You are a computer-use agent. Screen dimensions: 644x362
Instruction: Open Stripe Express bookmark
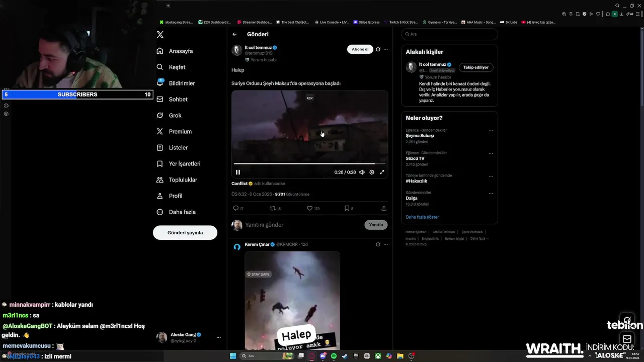coord(366,22)
